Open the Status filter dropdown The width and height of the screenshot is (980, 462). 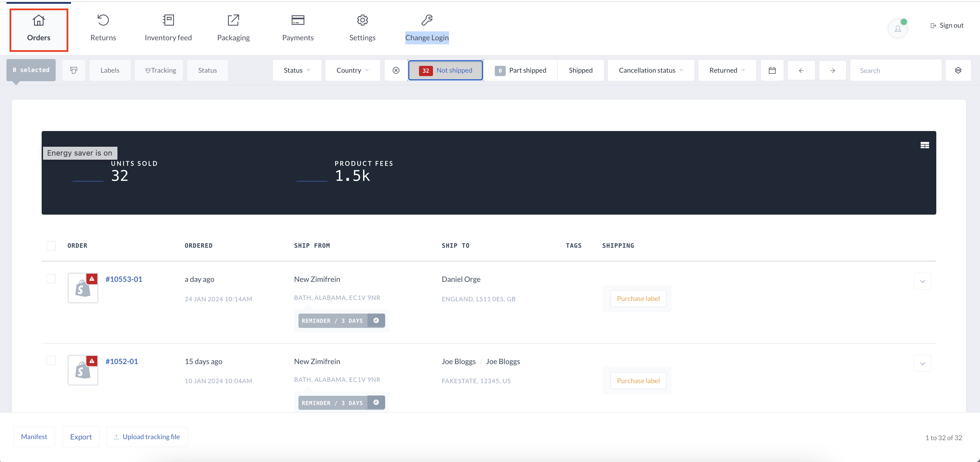(297, 70)
